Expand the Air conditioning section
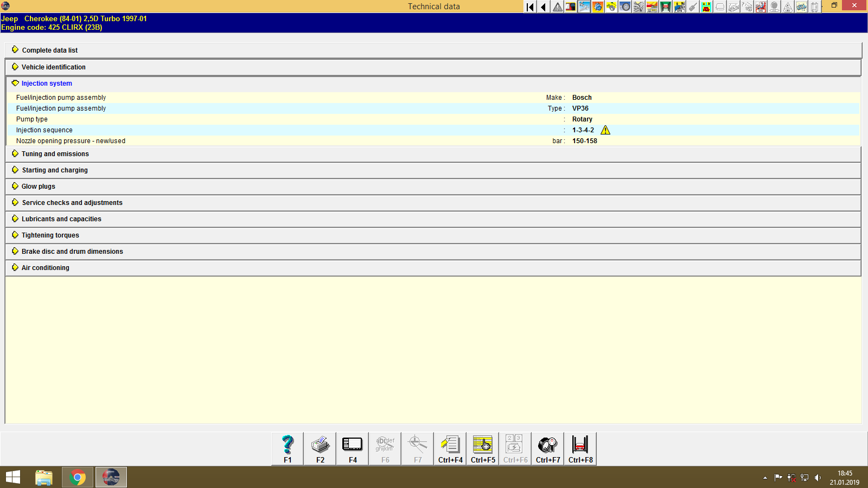The image size is (868, 488). coord(45,267)
